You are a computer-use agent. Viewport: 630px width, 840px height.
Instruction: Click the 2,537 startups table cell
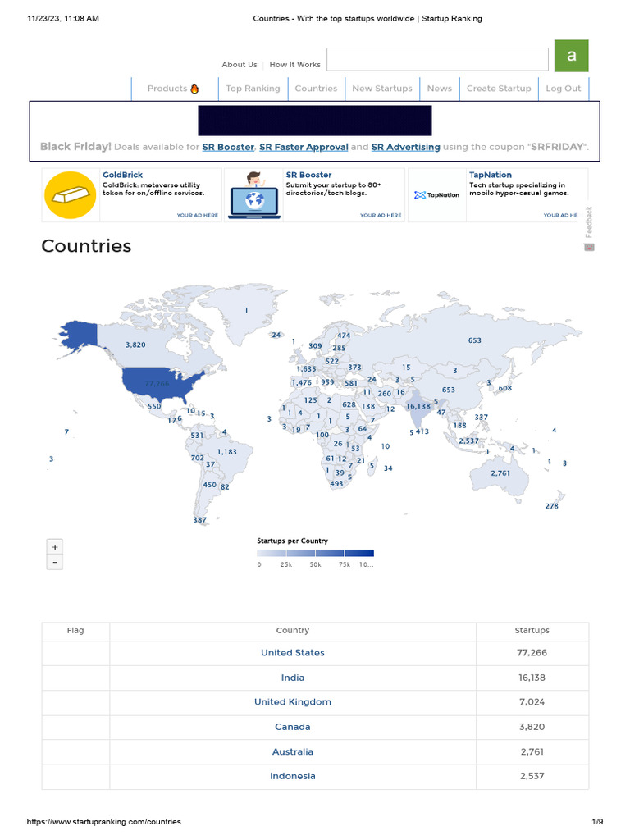[532, 776]
